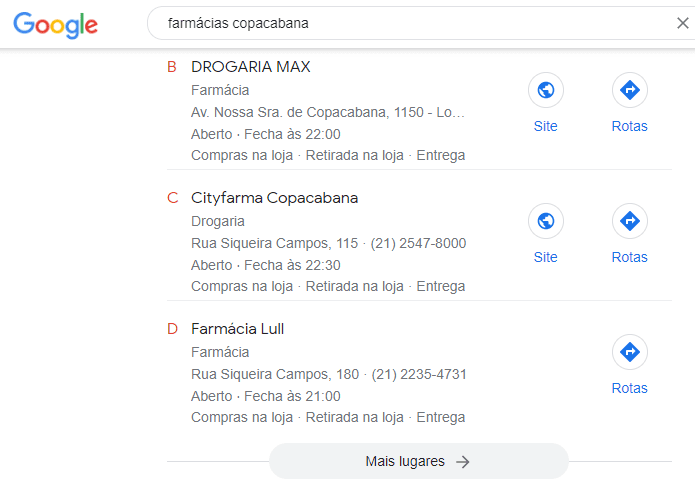Click the Site label under DROGARIA MAX
Image resolution: width=695 pixels, height=494 pixels.
tap(546, 126)
